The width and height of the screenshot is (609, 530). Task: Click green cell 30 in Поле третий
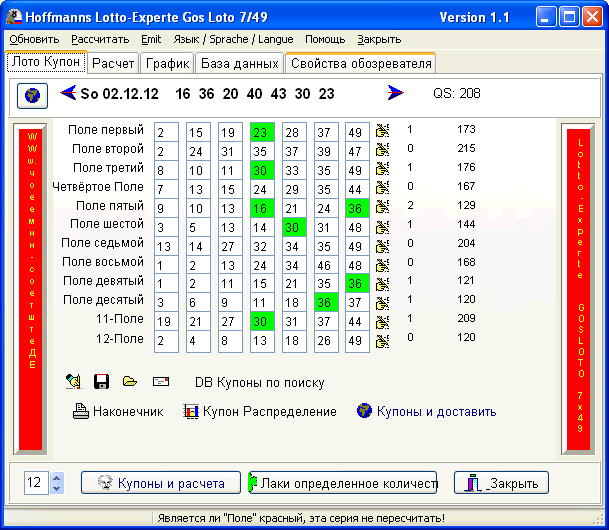pos(262,170)
